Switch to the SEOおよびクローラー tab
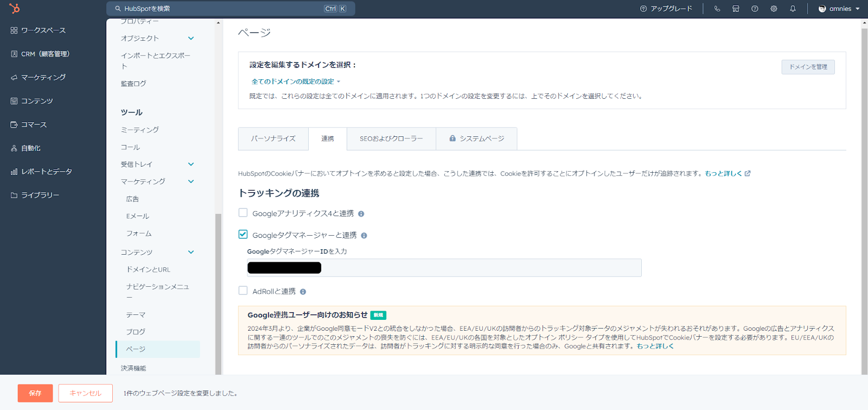 click(391, 138)
